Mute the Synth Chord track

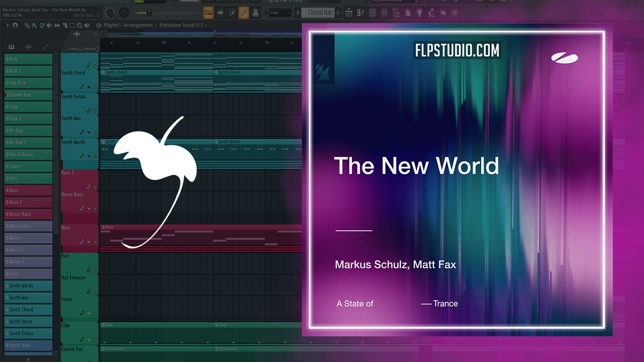coord(95,87)
